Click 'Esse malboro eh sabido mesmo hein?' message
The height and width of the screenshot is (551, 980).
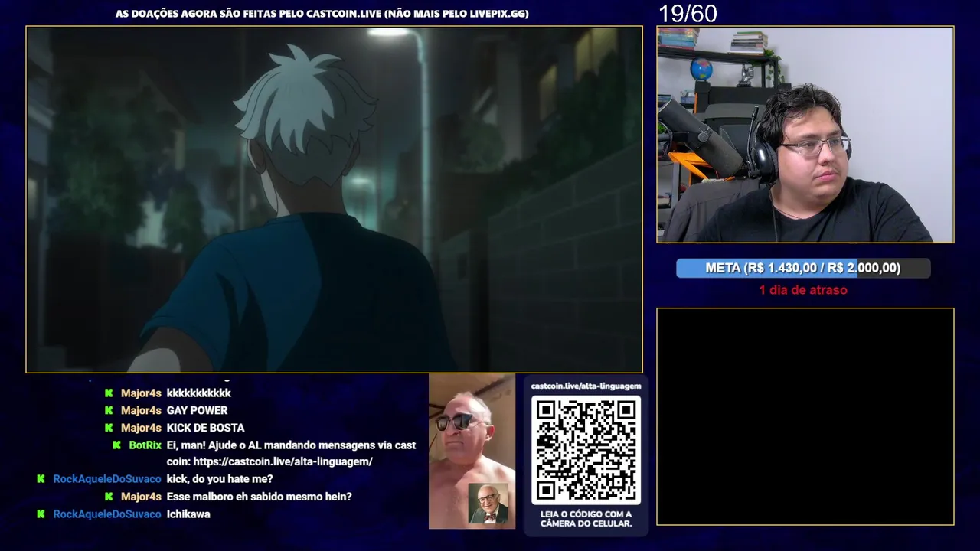point(259,497)
